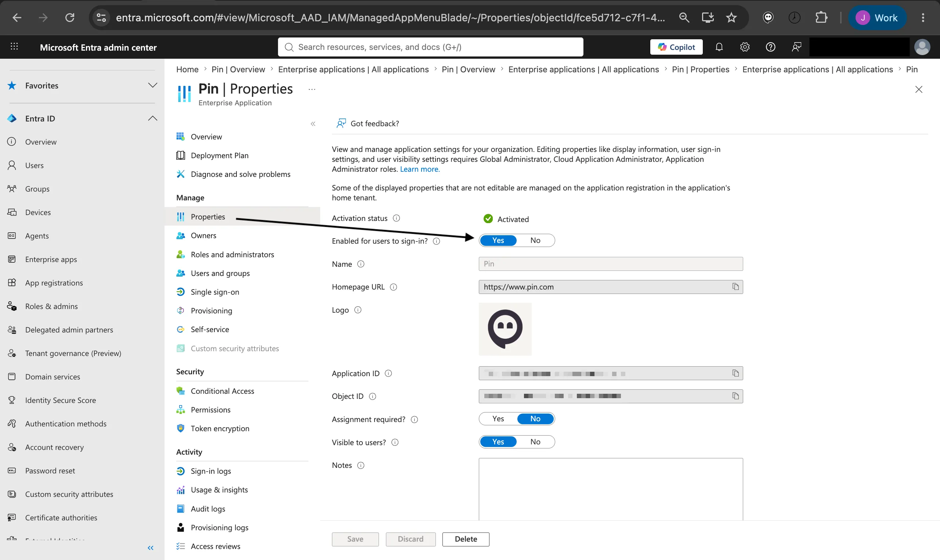This screenshot has width=940, height=560.
Task: Bookmark this page with star icon
Action: 731,17
